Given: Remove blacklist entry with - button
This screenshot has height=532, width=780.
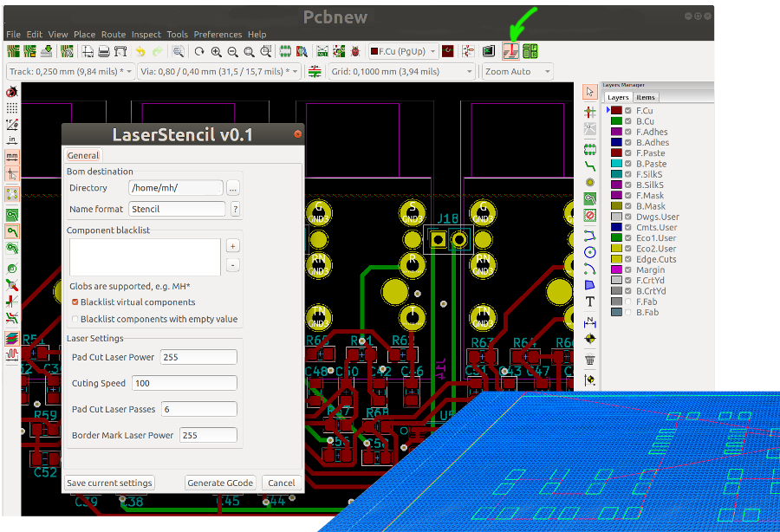Looking at the screenshot, I should point(233,265).
